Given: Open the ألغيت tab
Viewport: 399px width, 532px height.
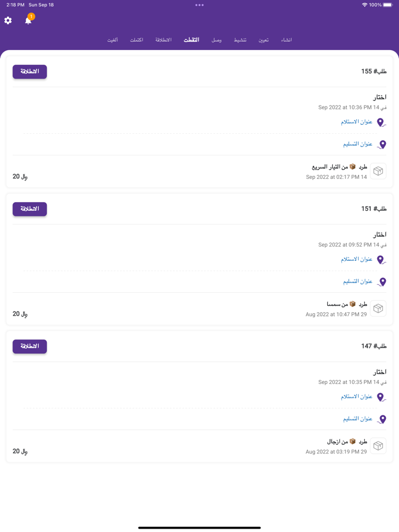Looking at the screenshot, I should coord(112,40).
